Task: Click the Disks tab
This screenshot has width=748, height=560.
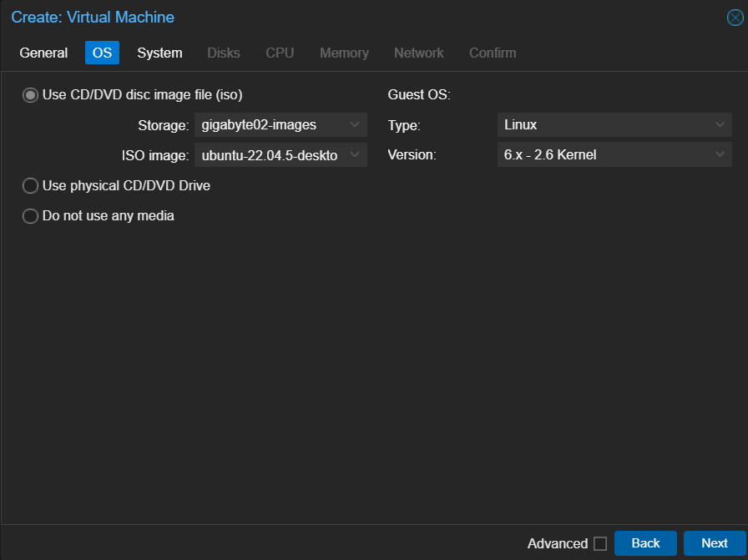Action: point(224,53)
